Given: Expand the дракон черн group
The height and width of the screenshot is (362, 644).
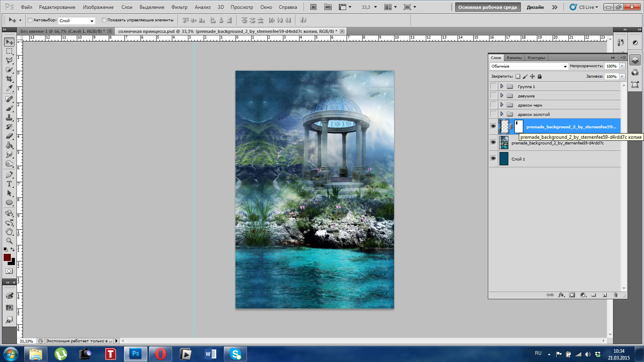Looking at the screenshot, I should click(x=502, y=105).
